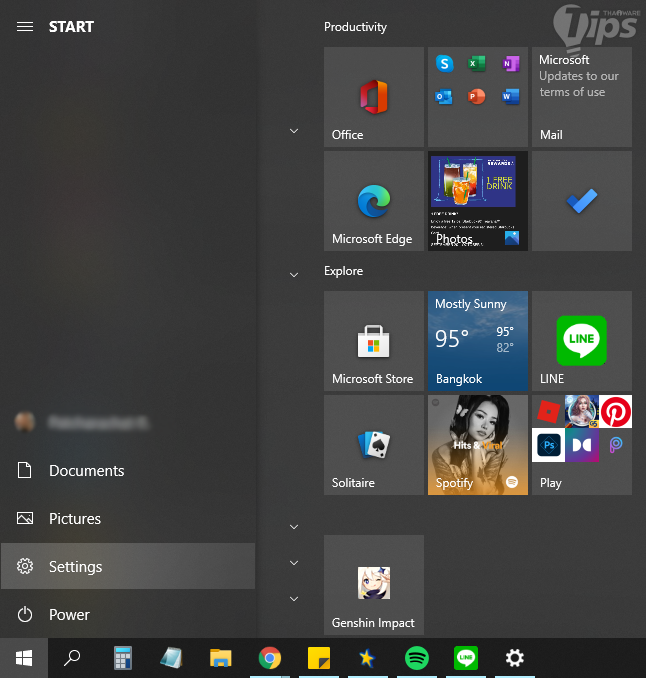Open taskbar search
This screenshot has height=678, width=646.
click(x=72, y=658)
